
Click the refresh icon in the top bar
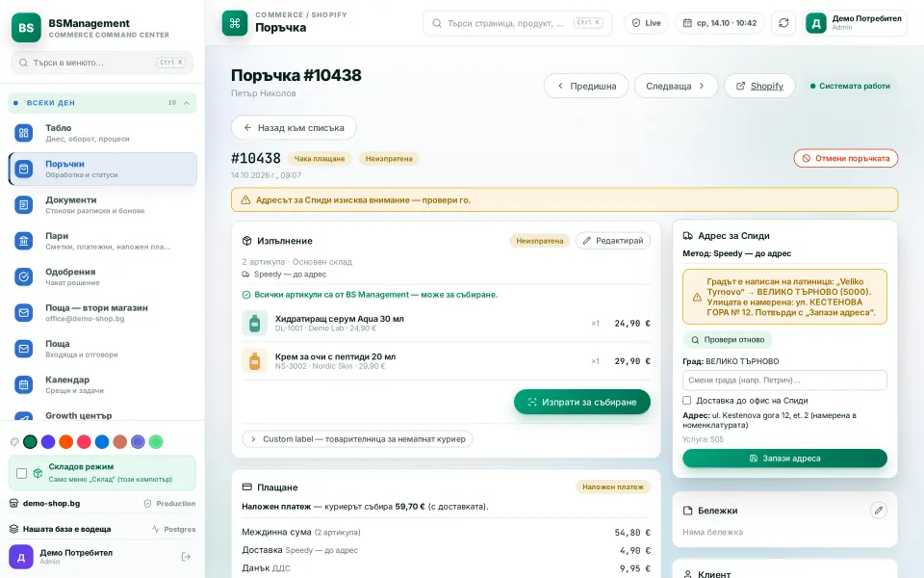783,23
